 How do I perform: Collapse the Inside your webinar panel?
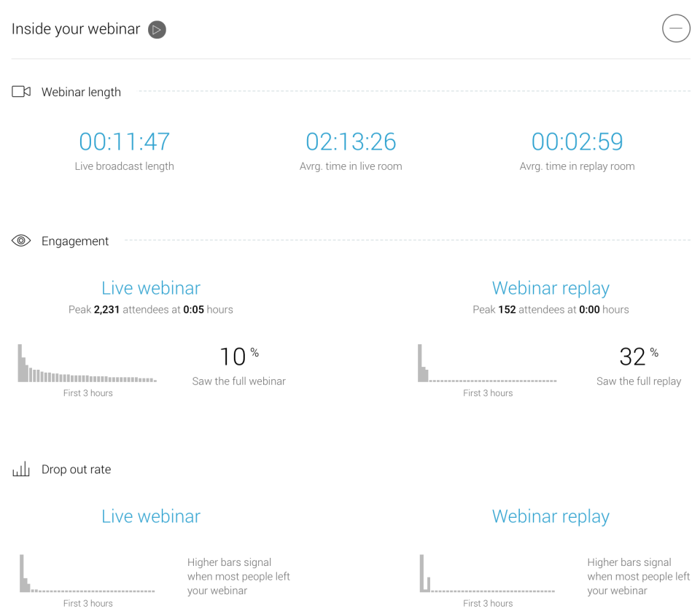pyautogui.click(x=676, y=28)
